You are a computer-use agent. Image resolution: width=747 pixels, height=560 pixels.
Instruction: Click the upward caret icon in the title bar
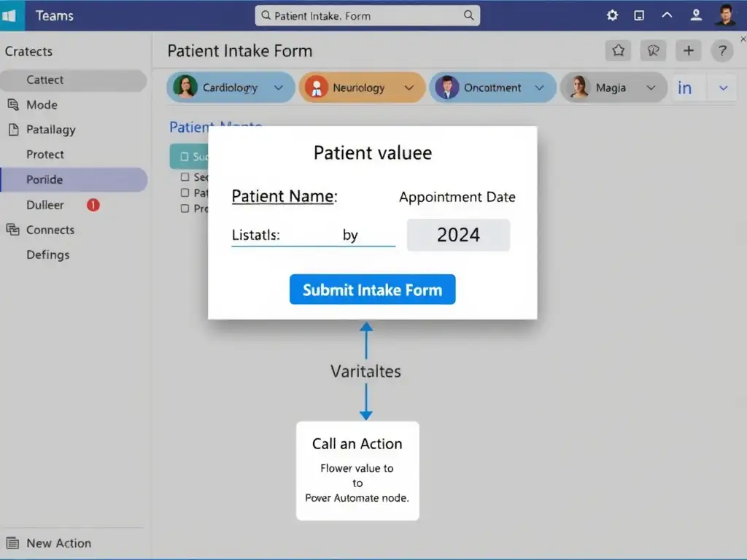[667, 15]
